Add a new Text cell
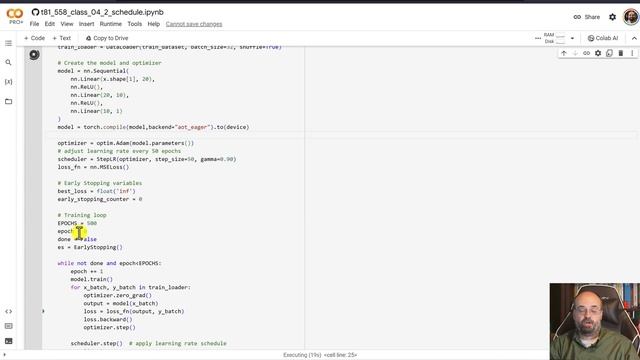This screenshot has width=640, height=360. 62,38
